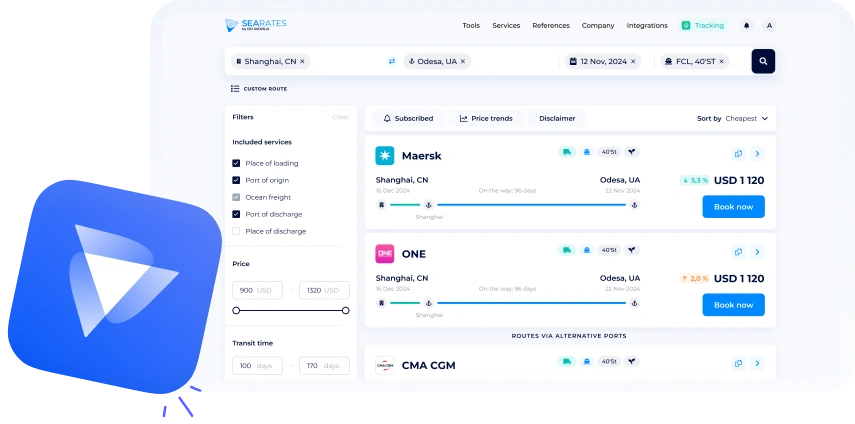Switch to Price trends tab
Screen dimensions: 855x424
pyautogui.click(x=486, y=118)
